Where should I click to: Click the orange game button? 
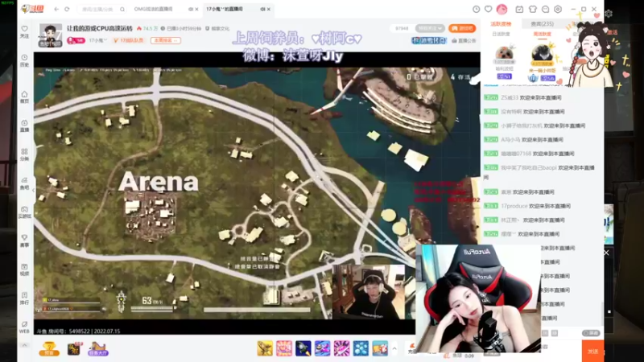pos(462,28)
